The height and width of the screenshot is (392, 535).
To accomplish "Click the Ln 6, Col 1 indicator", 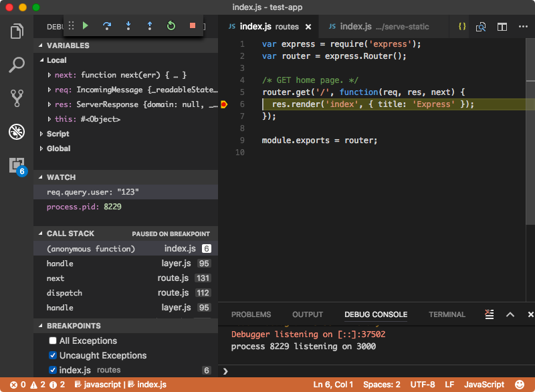I will 333,385.
